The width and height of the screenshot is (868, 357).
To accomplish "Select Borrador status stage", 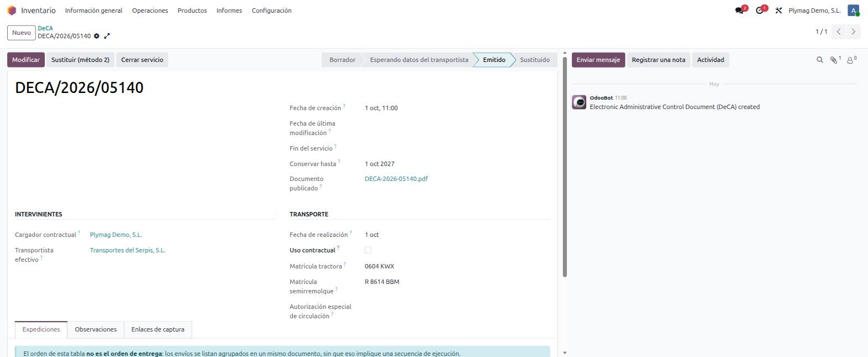I will (342, 60).
